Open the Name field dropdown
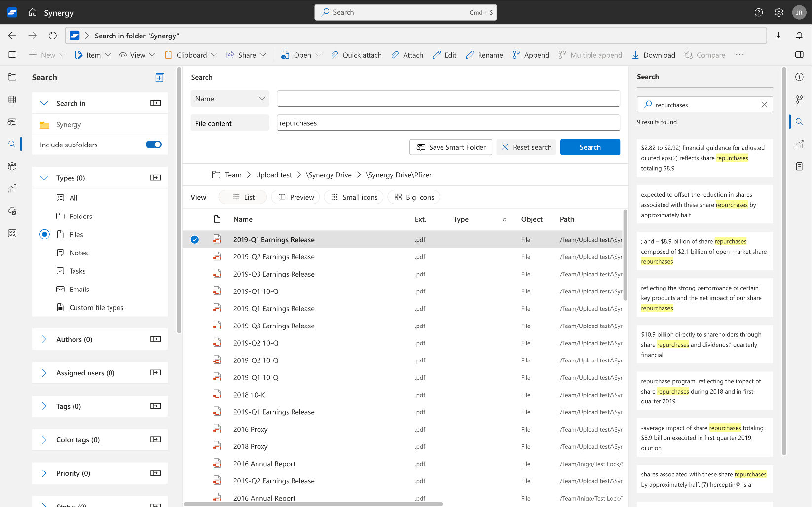 coord(230,99)
